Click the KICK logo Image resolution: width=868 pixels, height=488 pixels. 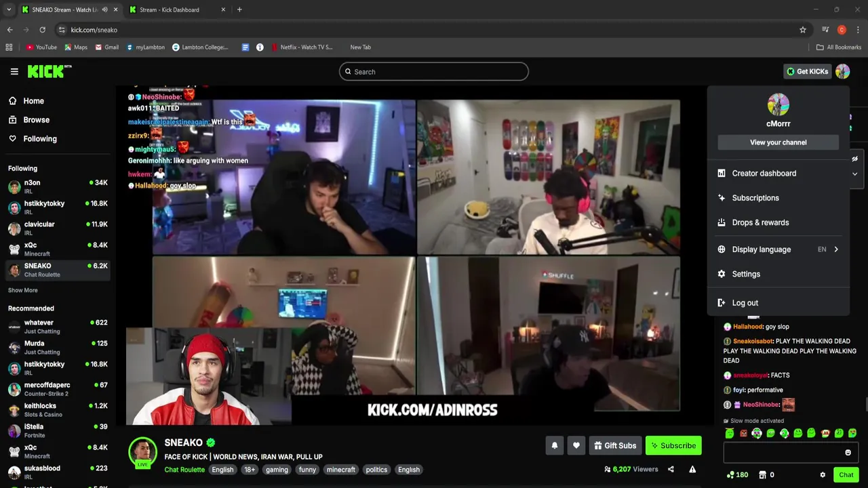click(x=49, y=71)
